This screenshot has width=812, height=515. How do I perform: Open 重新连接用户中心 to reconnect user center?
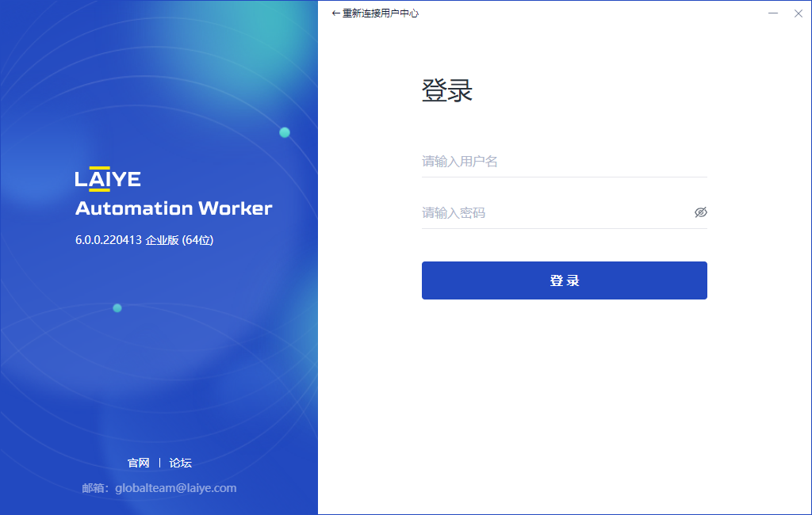click(380, 13)
